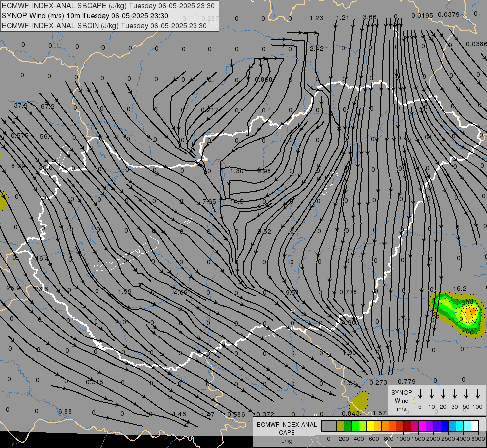The image size is (487, 448).
Task: Click the map value '16.4'
Action: (42, 259)
